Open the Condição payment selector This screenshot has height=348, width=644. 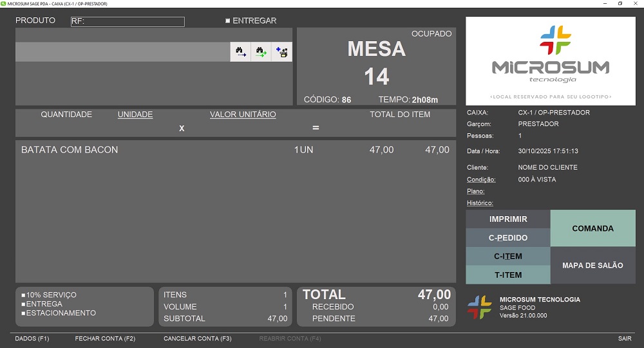pyautogui.click(x=481, y=179)
